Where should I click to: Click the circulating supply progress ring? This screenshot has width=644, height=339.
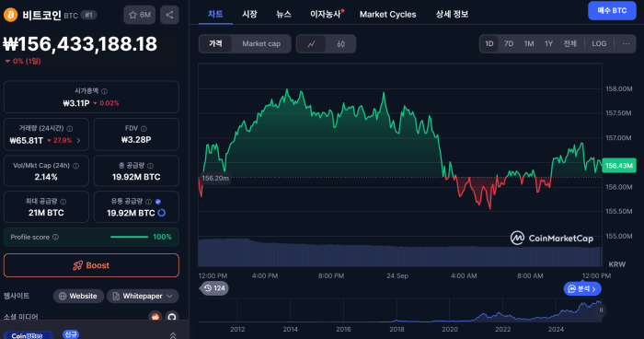162,213
